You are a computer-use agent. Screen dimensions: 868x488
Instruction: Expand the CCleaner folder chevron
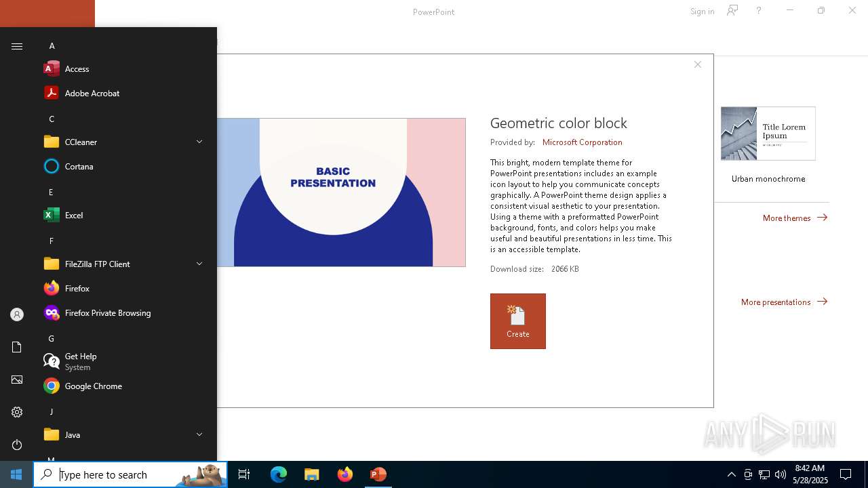pos(199,142)
